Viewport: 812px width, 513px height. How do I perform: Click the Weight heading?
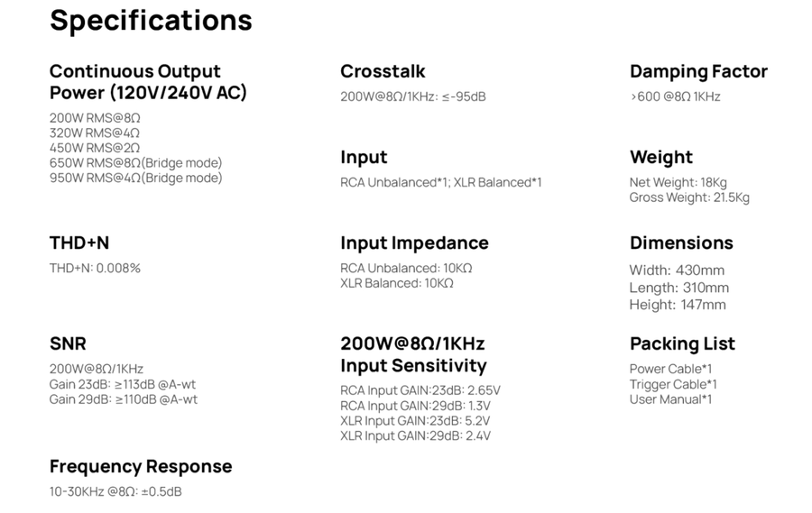point(660,157)
